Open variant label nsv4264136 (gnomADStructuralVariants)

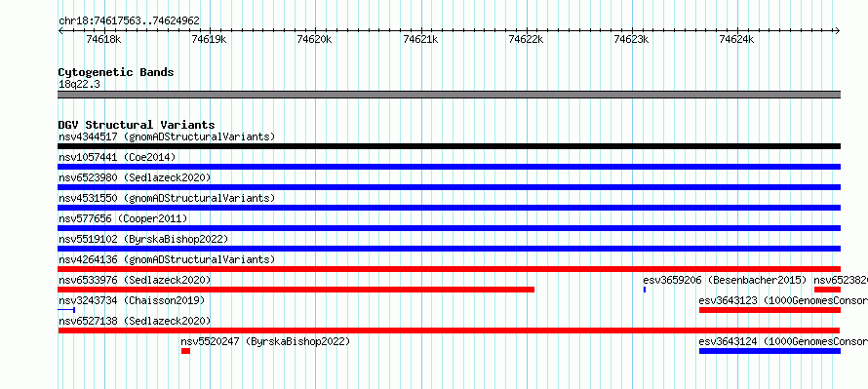tap(167, 259)
